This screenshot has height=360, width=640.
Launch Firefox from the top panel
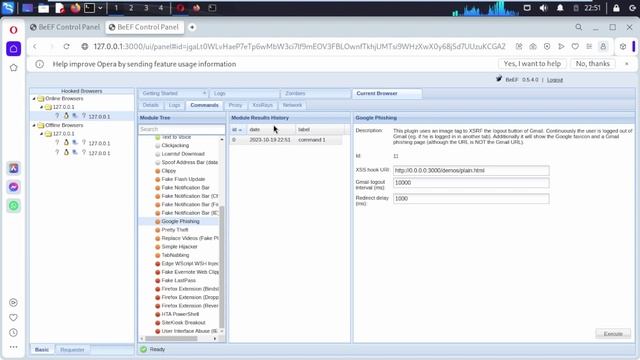[75, 8]
